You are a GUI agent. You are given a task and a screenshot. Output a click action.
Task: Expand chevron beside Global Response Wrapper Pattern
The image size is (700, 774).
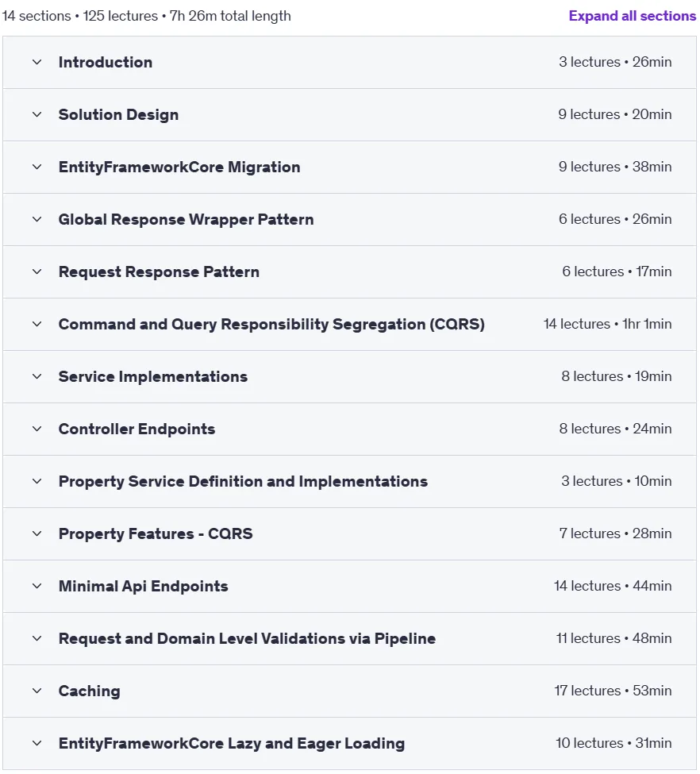37,219
